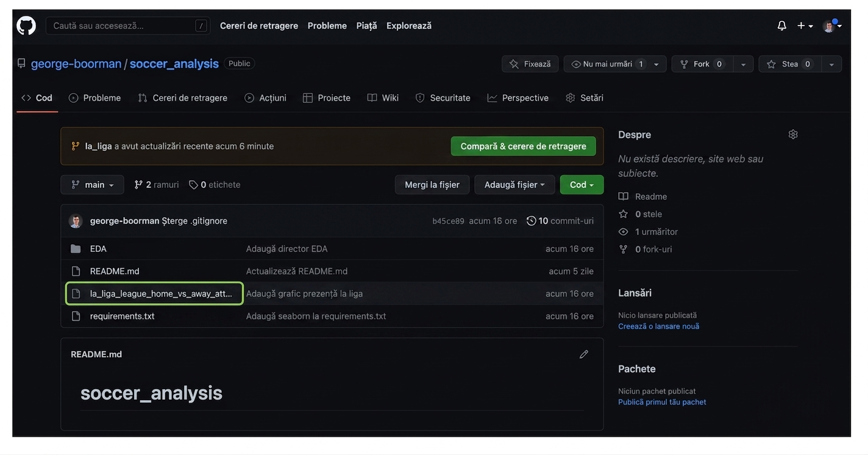Image resolution: width=868 pixels, height=455 pixels.
Task: Click file icon beside requirements.txt
Action: [76, 316]
